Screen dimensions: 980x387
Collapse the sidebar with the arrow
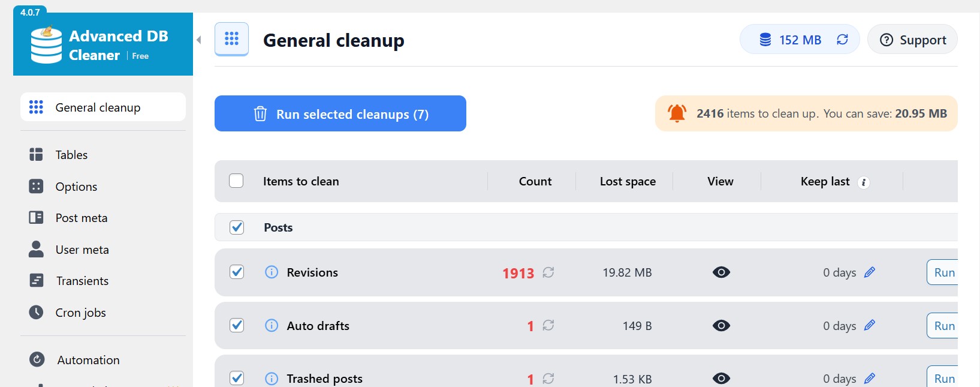(199, 40)
